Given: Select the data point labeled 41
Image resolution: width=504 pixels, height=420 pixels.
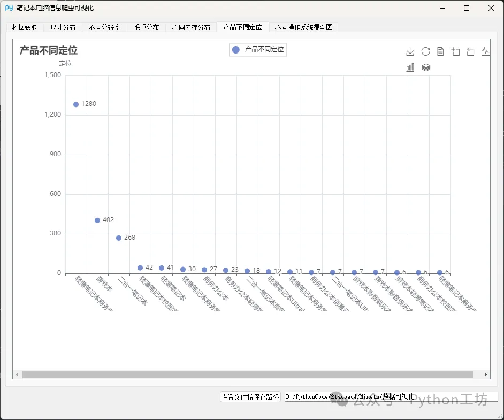Looking at the screenshot, I should (162, 268).
